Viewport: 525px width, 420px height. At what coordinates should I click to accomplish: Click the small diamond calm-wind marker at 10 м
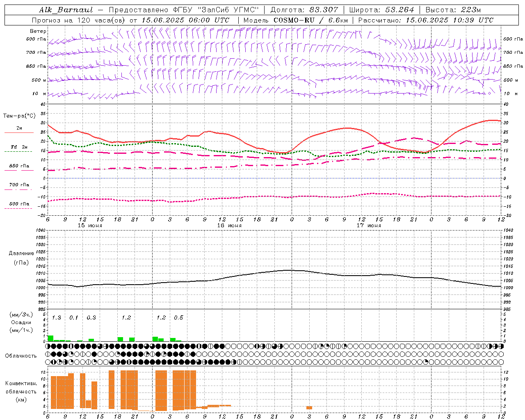(489, 94)
